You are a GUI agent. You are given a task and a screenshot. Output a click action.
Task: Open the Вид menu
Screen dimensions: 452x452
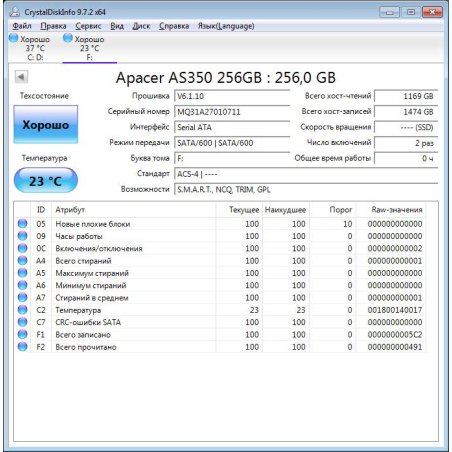(117, 26)
